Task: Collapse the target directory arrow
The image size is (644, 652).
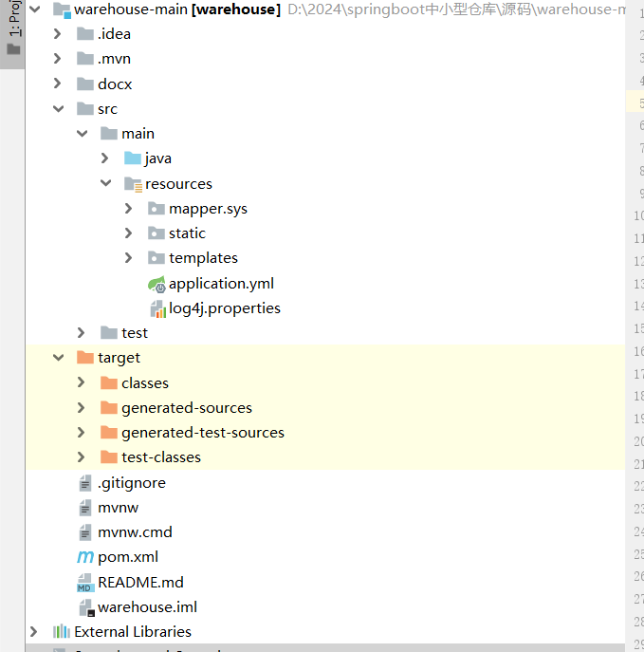Action: pos(58,358)
